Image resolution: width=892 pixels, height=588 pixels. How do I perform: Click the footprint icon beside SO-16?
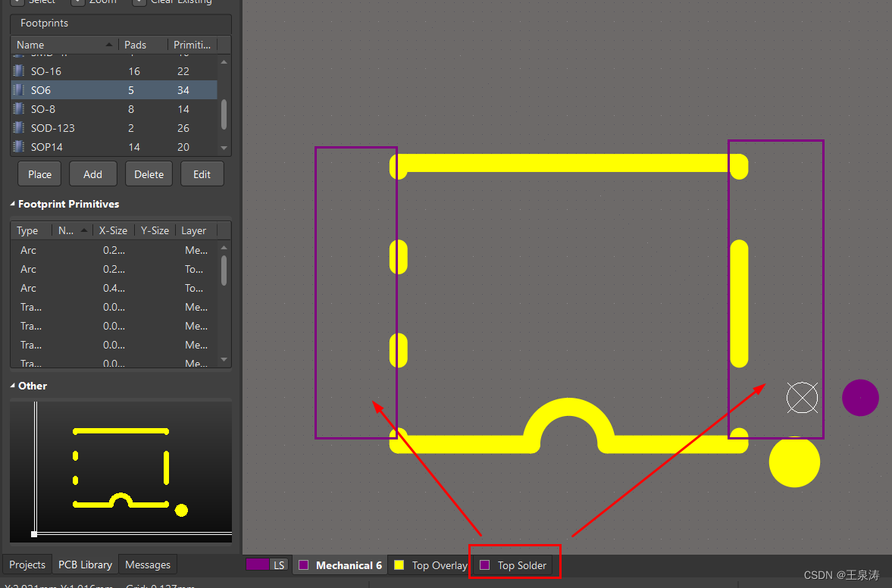pyautogui.click(x=19, y=71)
